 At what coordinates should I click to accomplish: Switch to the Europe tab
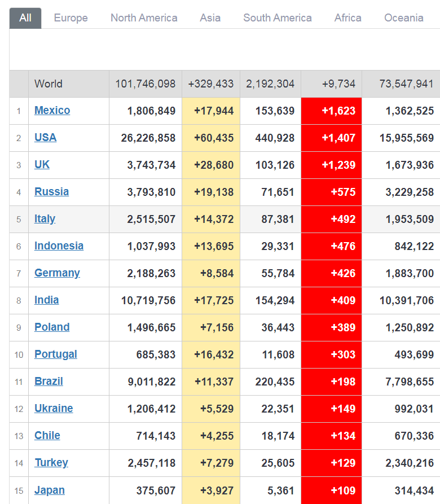click(x=71, y=18)
